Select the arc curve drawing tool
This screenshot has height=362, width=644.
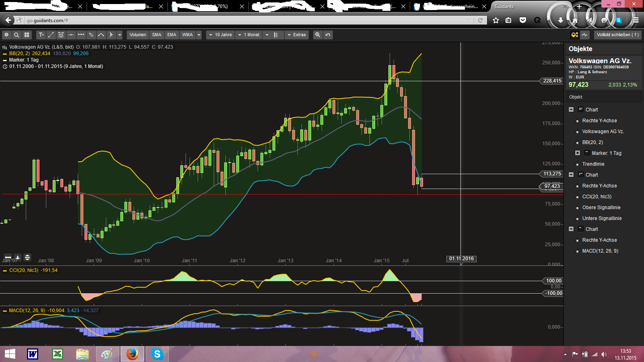pyautogui.click(x=101, y=35)
